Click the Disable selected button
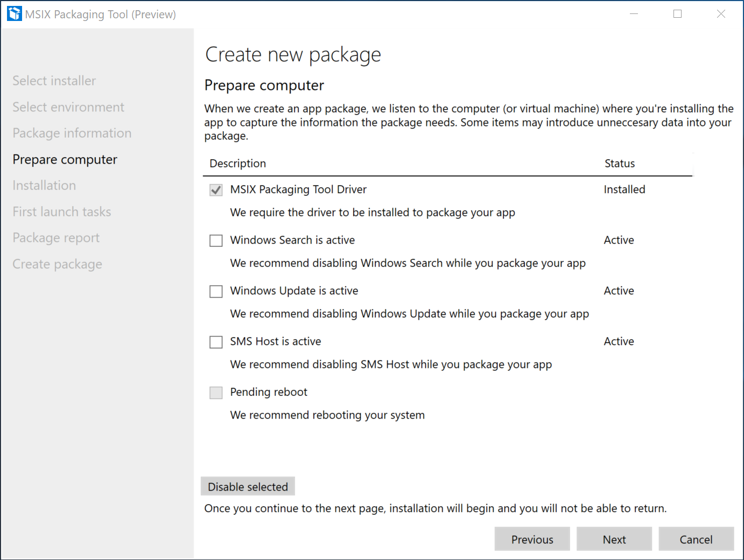Screen dimensions: 744x560 248,486
